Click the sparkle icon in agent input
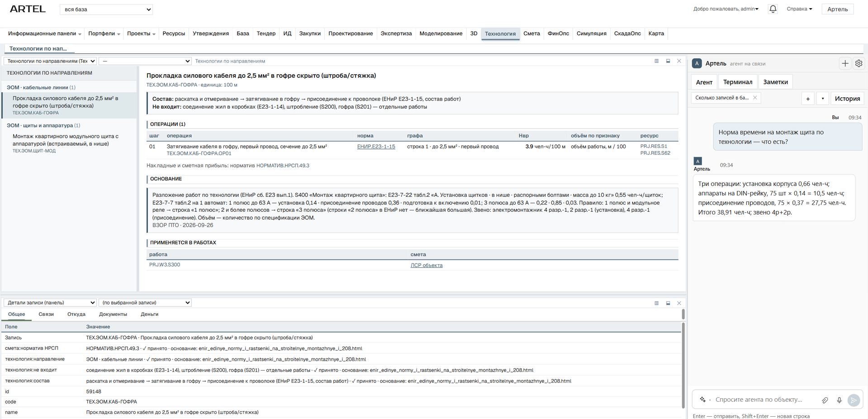The height and width of the screenshot is (419, 868). [702, 400]
